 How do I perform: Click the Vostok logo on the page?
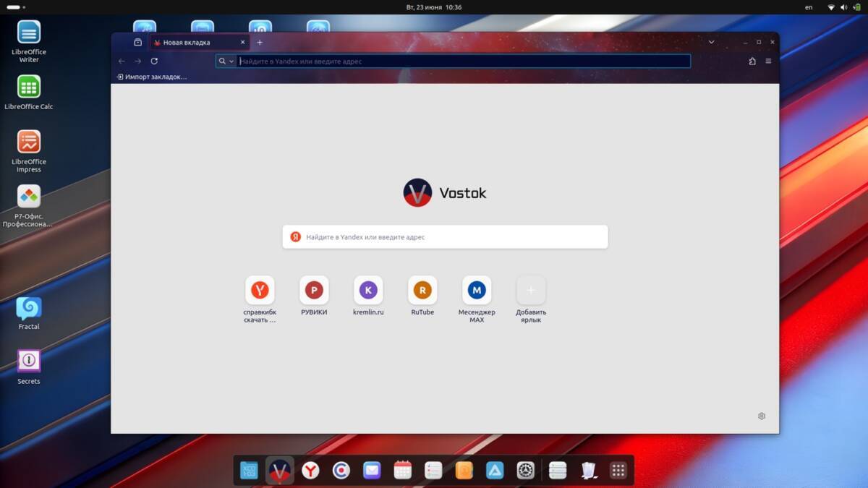pos(445,193)
